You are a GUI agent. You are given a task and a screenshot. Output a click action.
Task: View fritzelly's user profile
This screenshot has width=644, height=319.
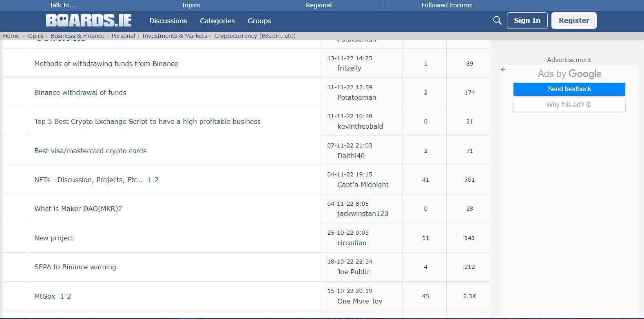click(x=349, y=68)
